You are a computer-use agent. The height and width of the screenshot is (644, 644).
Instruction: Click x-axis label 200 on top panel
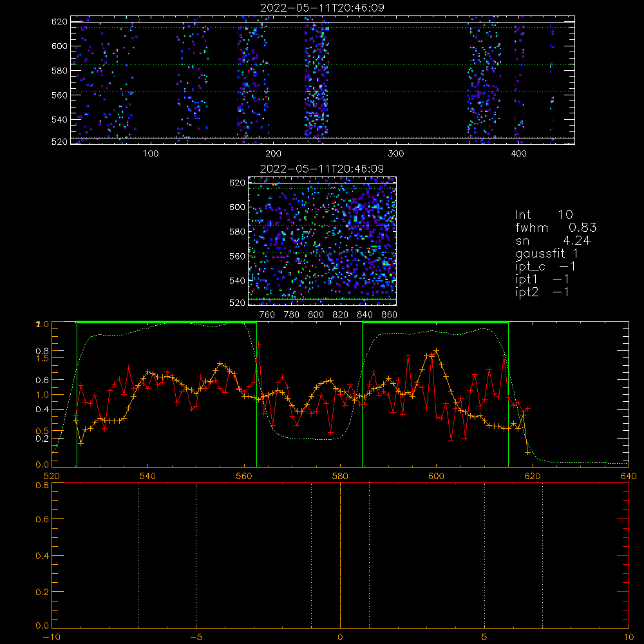pos(273,154)
